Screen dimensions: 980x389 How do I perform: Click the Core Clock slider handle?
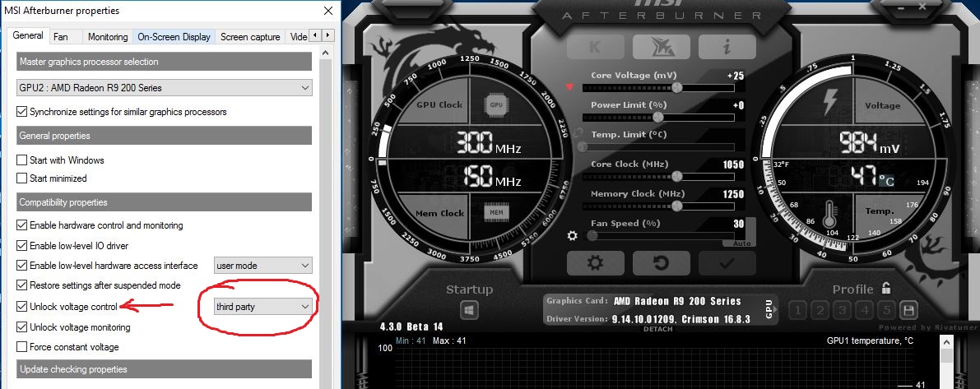(676, 176)
